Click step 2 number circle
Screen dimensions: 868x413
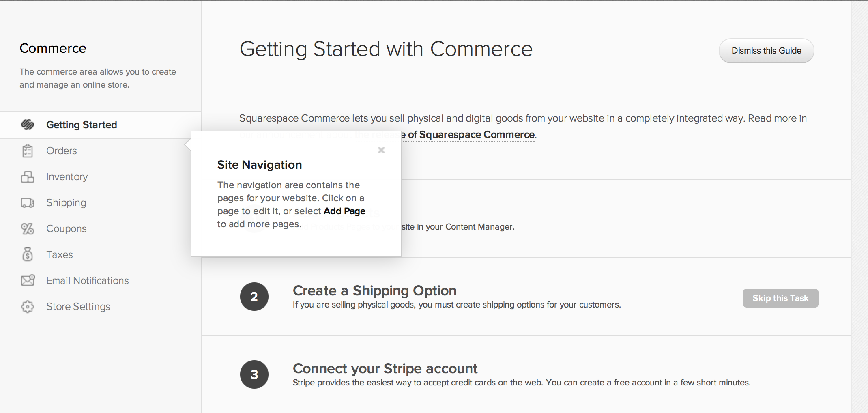[x=254, y=297]
